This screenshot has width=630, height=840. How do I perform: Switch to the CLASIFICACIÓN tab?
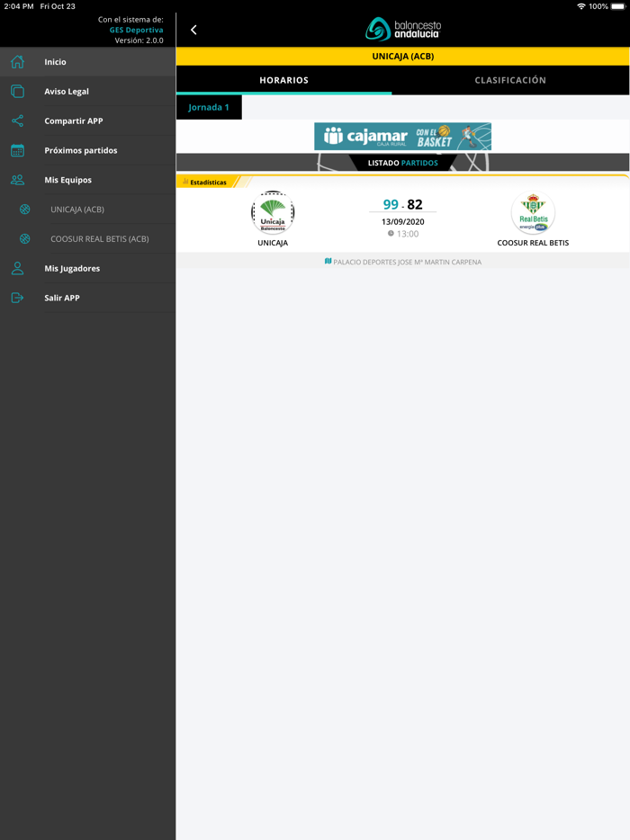pyautogui.click(x=510, y=80)
